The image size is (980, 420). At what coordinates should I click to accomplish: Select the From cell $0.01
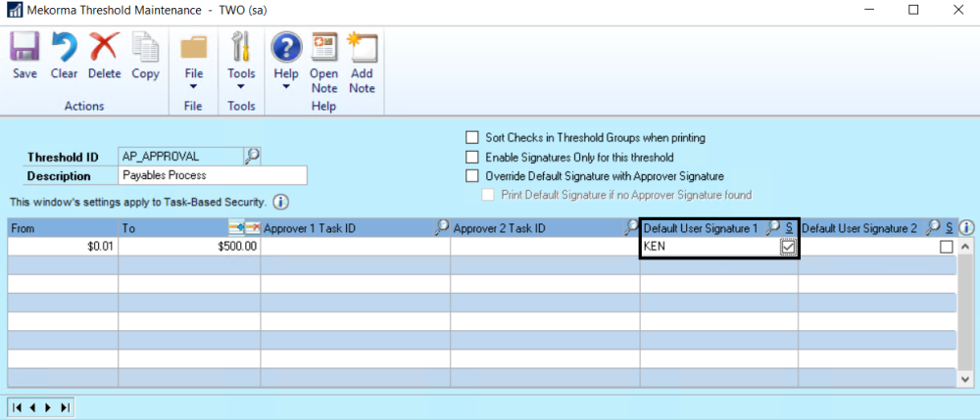pos(63,247)
